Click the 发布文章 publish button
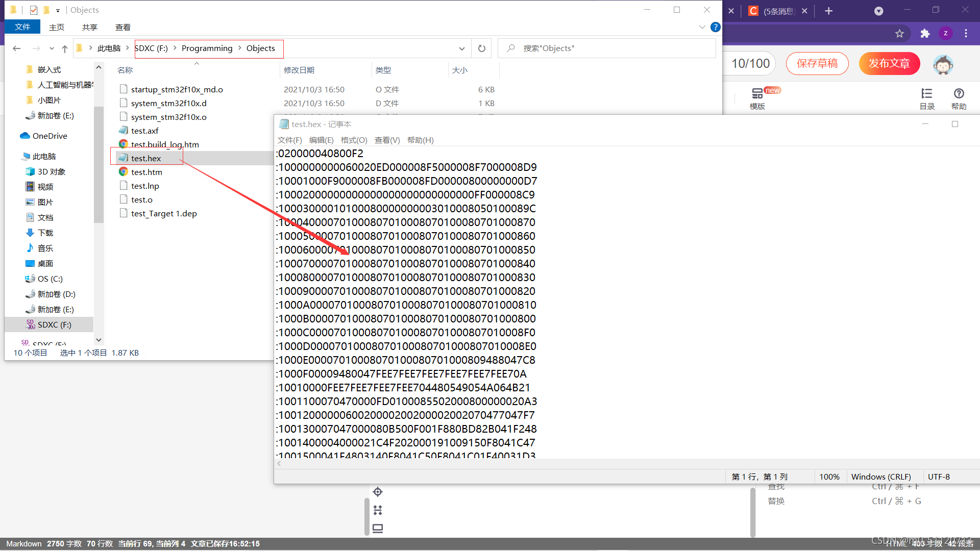This screenshot has height=551, width=980. (889, 63)
